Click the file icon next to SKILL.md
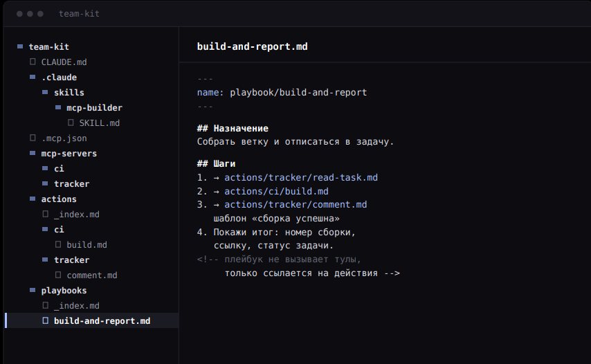 (x=71, y=122)
